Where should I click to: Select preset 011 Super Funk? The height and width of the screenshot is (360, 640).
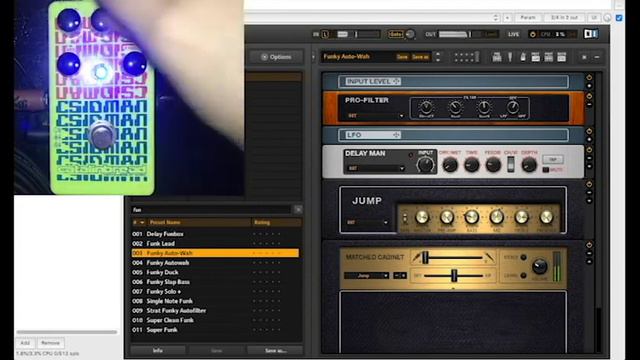[x=215, y=330]
